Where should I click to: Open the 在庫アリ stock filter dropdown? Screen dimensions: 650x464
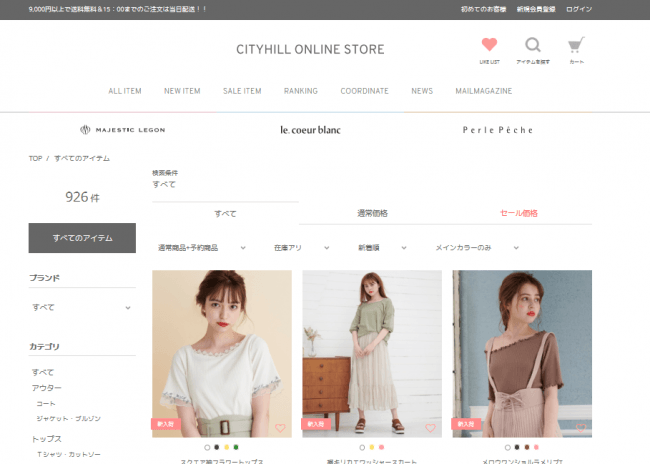pos(301,247)
